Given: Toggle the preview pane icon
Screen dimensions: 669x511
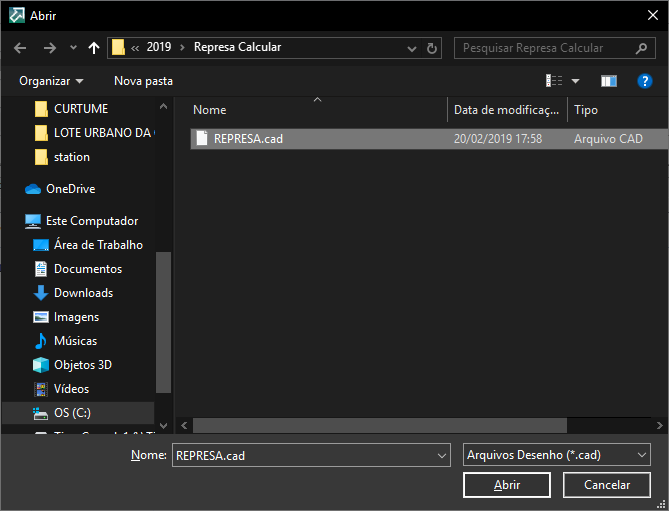Looking at the screenshot, I should tap(608, 81).
